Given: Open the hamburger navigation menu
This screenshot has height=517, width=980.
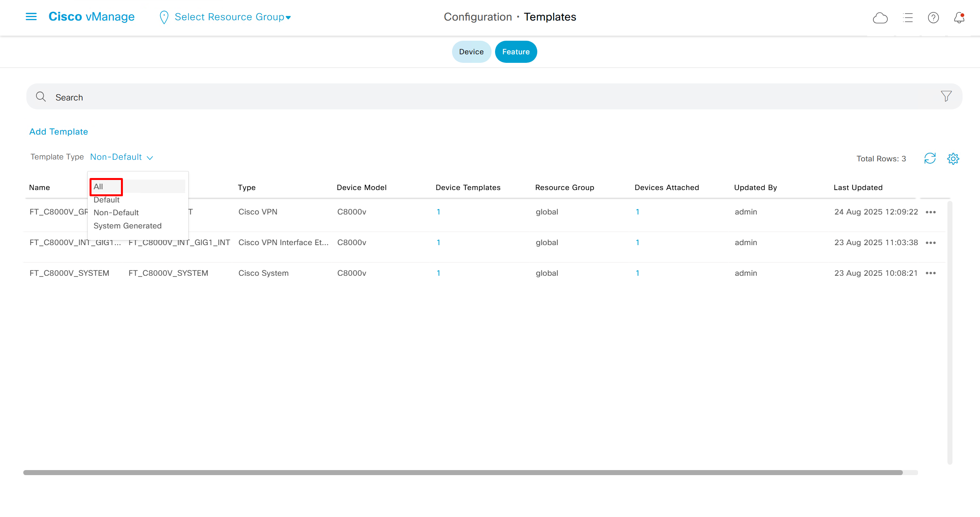Looking at the screenshot, I should 31,17.
